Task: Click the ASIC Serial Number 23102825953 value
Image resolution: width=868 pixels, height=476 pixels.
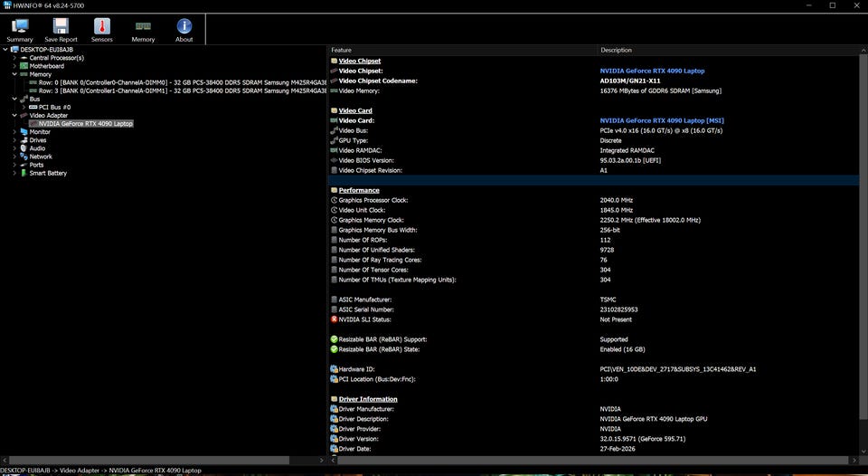Action: click(x=618, y=309)
